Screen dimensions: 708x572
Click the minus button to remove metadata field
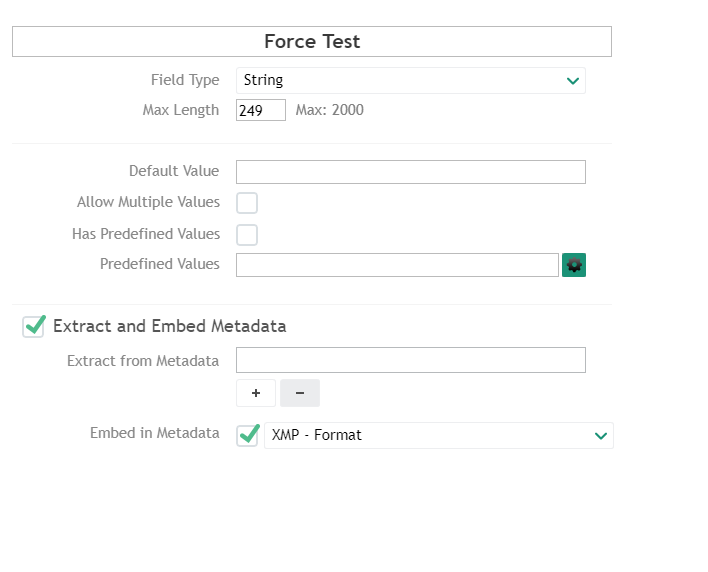point(300,393)
